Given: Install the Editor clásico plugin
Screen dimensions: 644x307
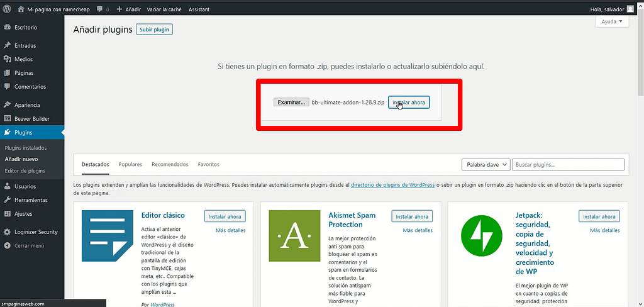Looking at the screenshot, I should tap(225, 216).
